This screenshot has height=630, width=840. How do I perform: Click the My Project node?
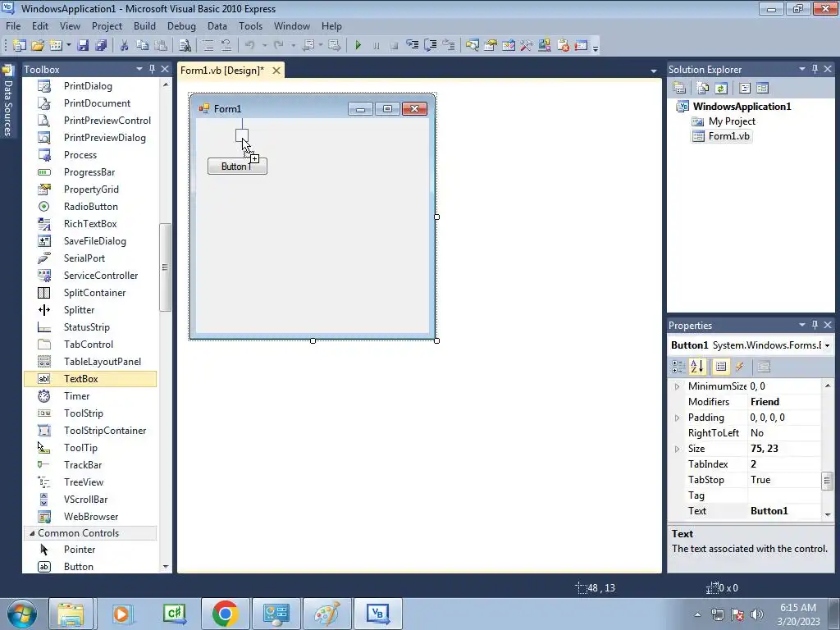pyautogui.click(x=732, y=121)
